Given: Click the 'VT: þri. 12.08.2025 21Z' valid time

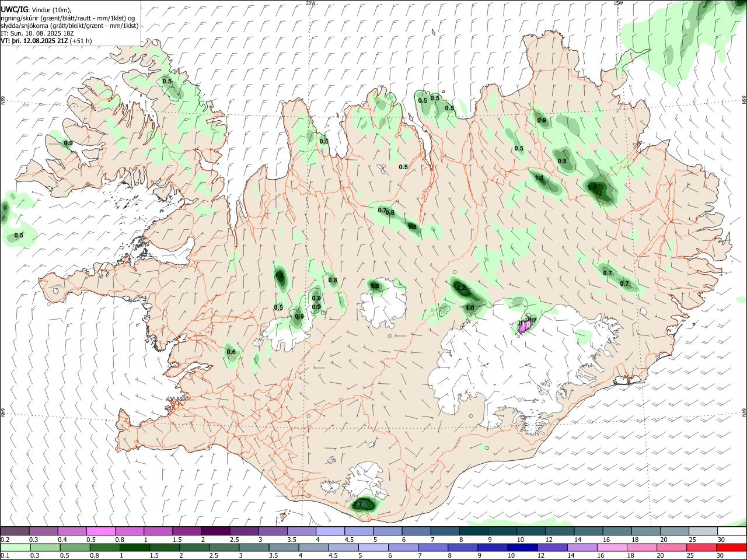Looking at the screenshot, I should (x=34, y=41).
